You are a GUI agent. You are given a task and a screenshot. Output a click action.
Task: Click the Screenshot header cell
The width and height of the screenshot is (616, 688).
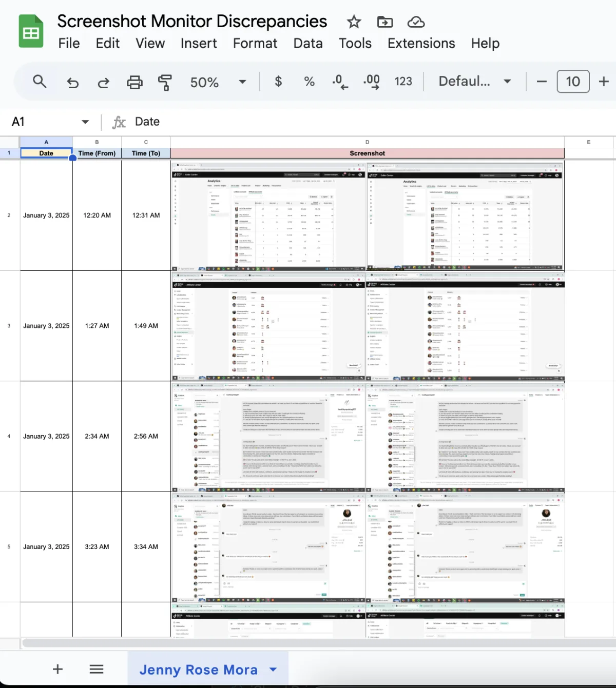click(x=368, y=153)
